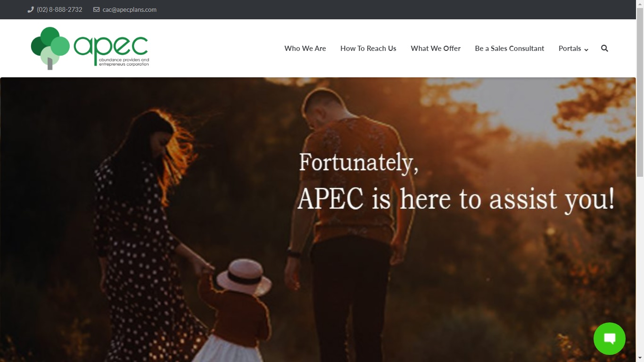Open Be a Sales Consultant page
This screenshot has width=644, height=362.
[510, 48]
